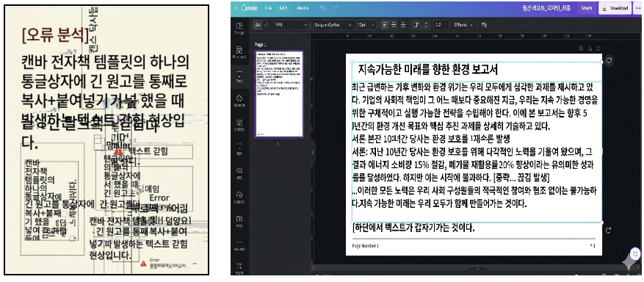The image size is (644, 282).
Task: Click the 'Error' warning icon at the left image's bottom
Action: point(143,263)
